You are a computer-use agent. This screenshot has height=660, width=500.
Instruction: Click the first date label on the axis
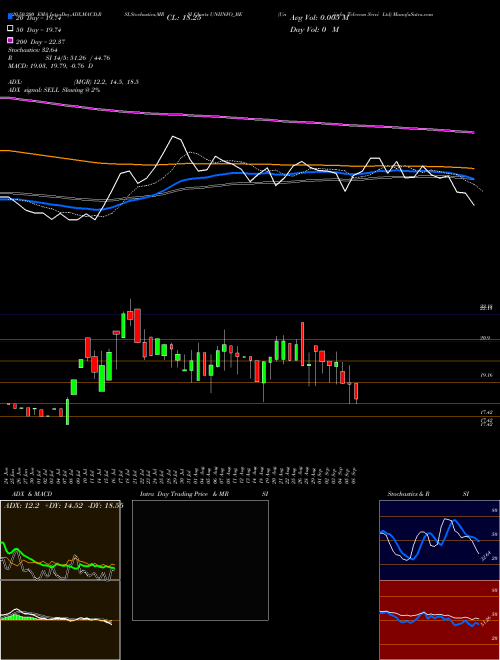[x=8, y=476]
